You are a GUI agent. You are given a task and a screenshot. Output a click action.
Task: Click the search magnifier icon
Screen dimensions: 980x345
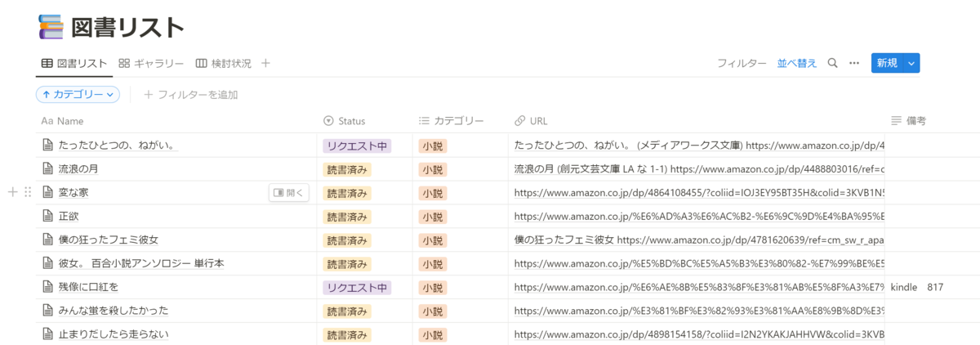[832, 63]
